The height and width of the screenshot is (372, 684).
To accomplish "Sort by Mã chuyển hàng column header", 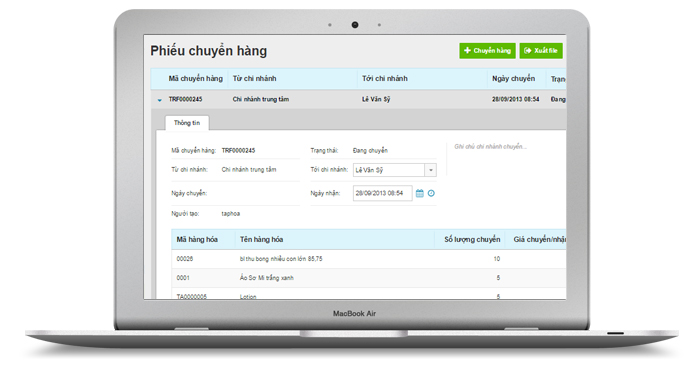I will coord(195,78).
